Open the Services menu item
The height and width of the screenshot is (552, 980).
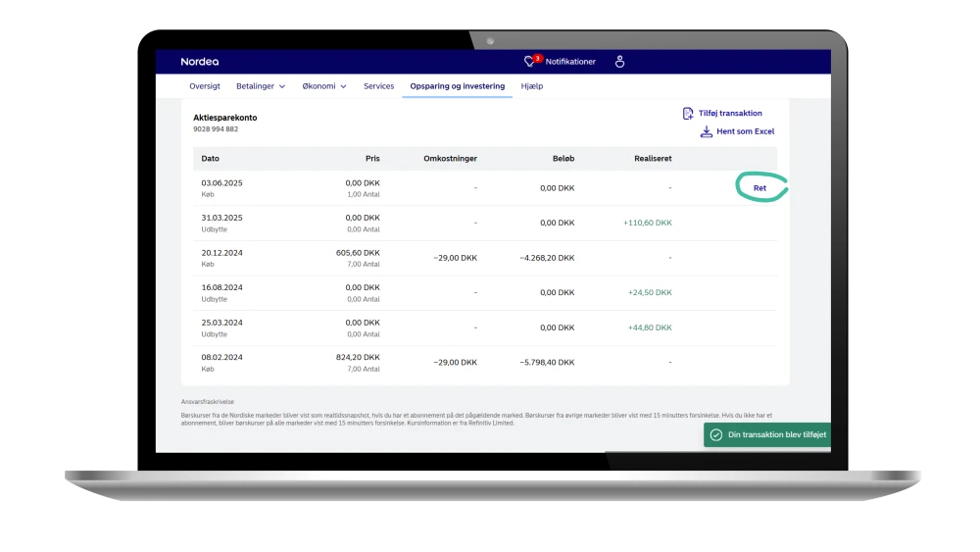coord(378,86)
